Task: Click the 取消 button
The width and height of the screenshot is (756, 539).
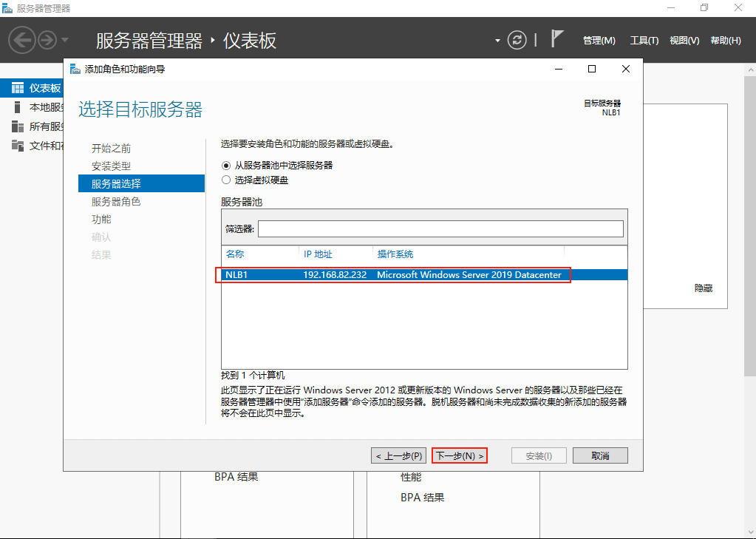Action: (600, 456)
